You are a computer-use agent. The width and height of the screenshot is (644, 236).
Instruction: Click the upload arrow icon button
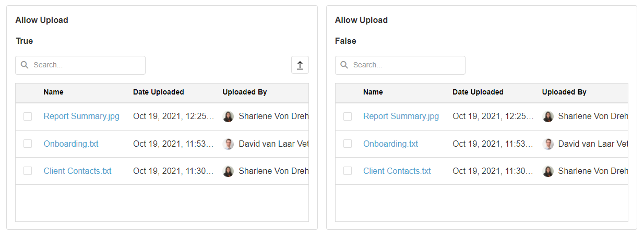pos(300,65)
